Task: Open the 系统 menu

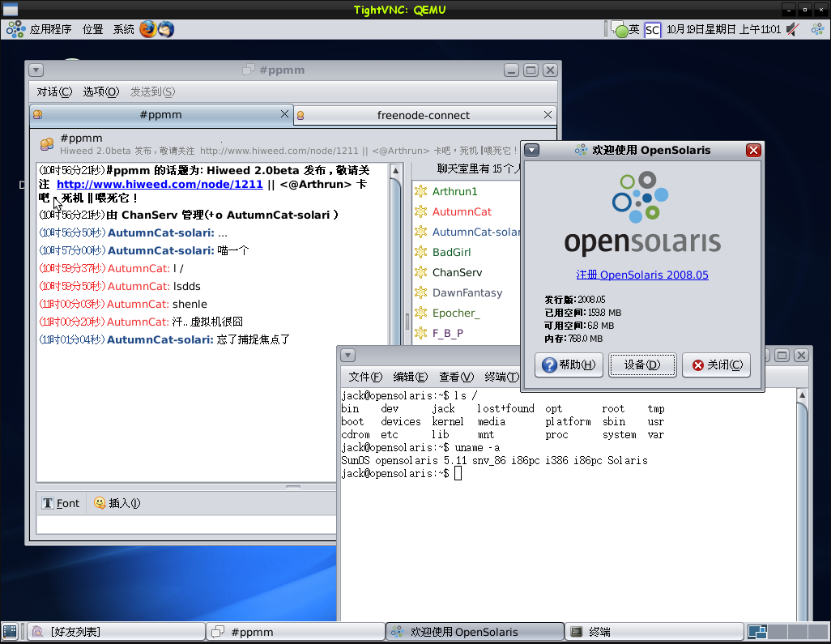Action: (123, 29)
